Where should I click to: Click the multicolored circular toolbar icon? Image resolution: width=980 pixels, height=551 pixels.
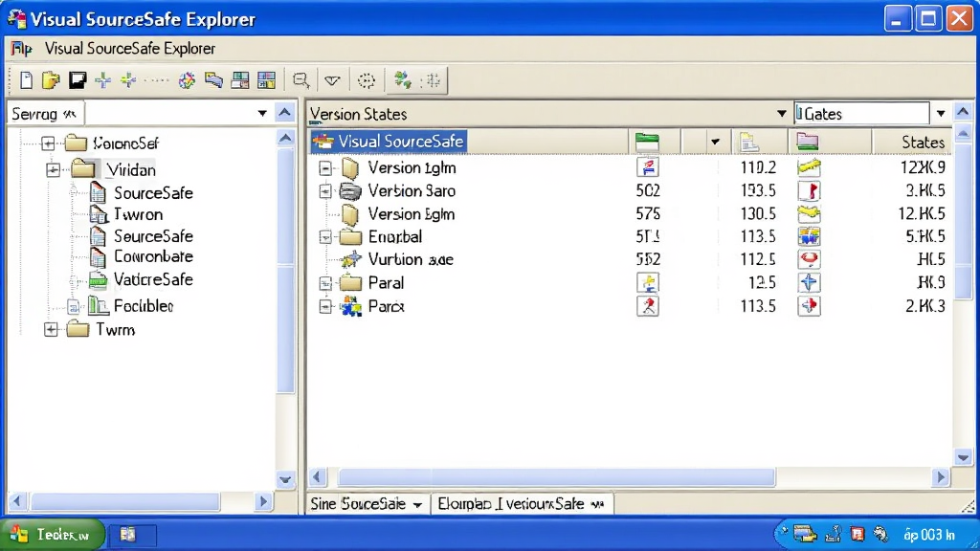pos(187,80)
